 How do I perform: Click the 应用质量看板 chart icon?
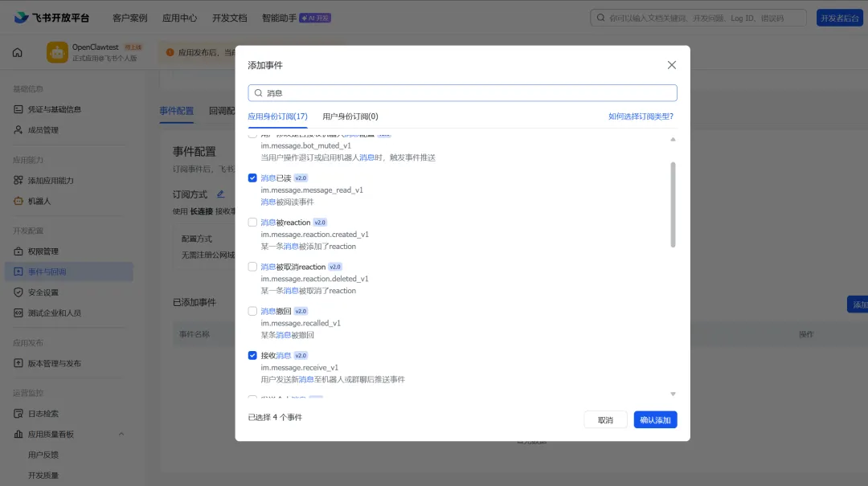(x=18, y=435)
